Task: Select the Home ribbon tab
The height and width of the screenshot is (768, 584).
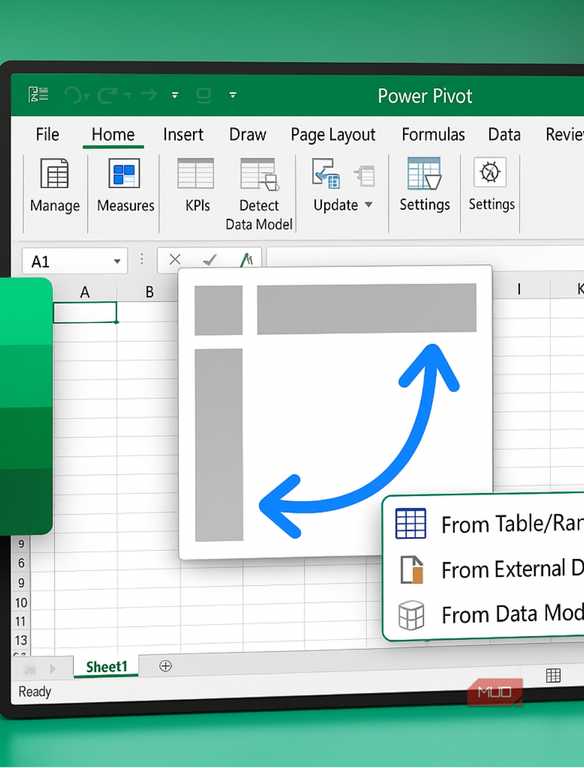Action: click(113, 134)
